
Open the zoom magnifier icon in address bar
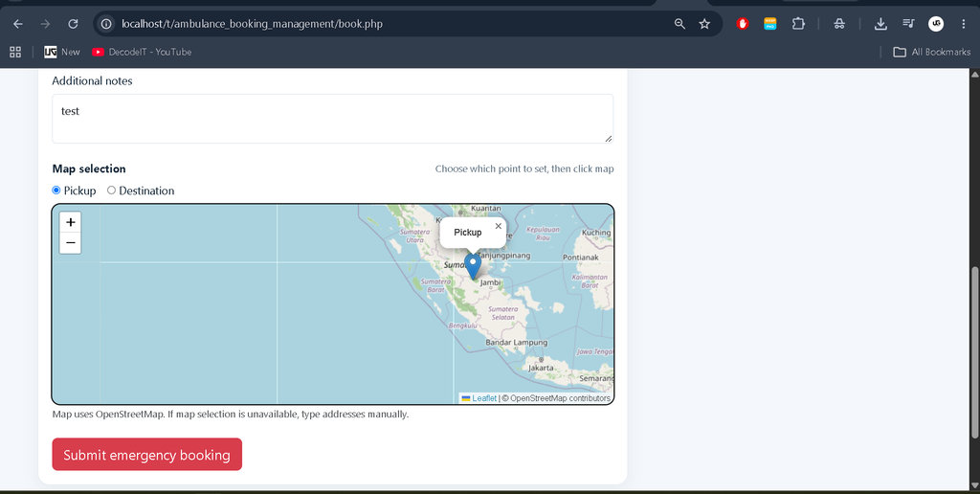click(x=679, y=24)
